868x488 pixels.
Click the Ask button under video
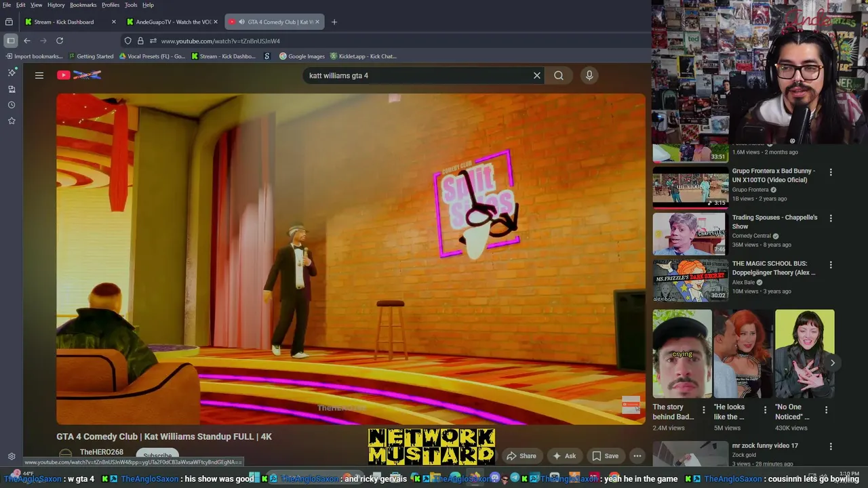point(564,456)
